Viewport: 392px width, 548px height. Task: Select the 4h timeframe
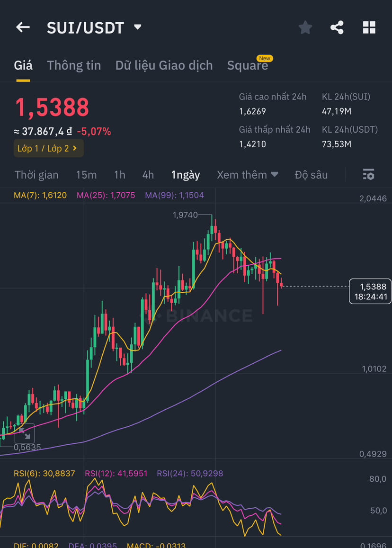coord(148,175)
